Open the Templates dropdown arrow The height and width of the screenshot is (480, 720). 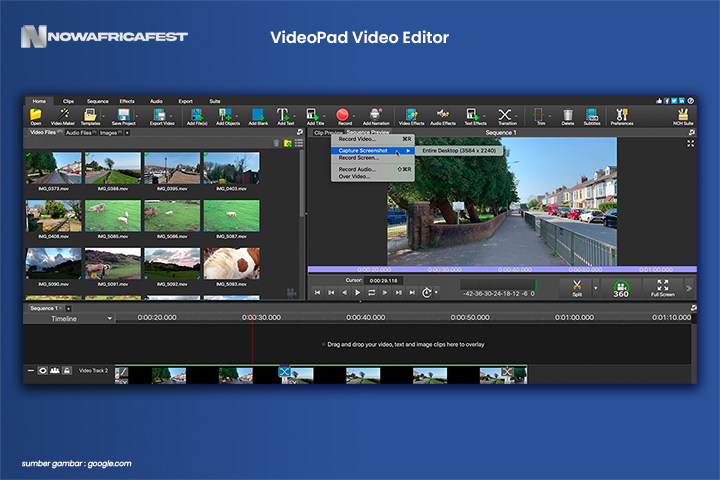click(103, 116)
